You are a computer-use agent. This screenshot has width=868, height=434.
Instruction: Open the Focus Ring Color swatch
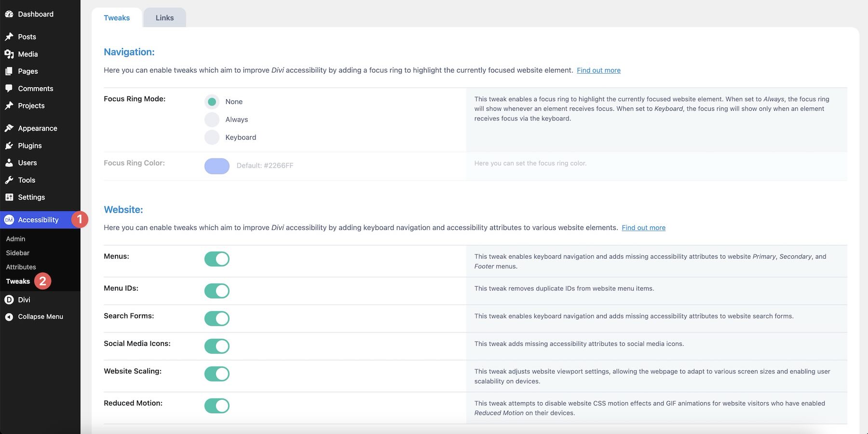pos(217,166)
